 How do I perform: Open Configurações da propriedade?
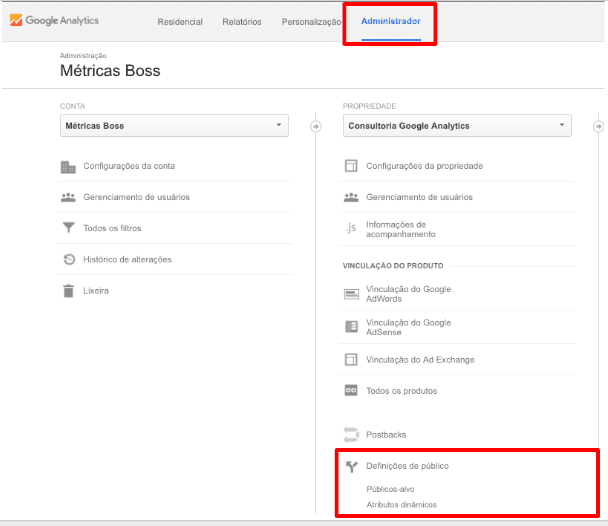(x=425, y=166)
